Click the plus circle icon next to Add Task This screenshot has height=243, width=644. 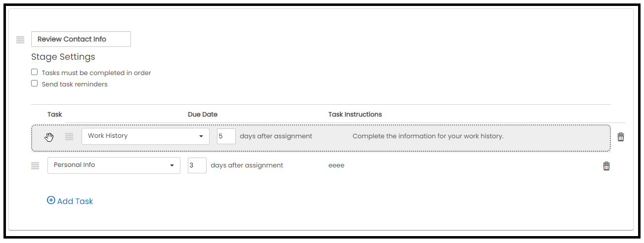[x=51, y=200]
